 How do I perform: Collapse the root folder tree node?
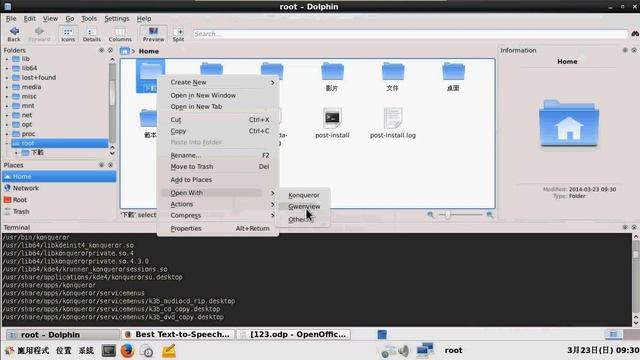[x=7, y=143]
